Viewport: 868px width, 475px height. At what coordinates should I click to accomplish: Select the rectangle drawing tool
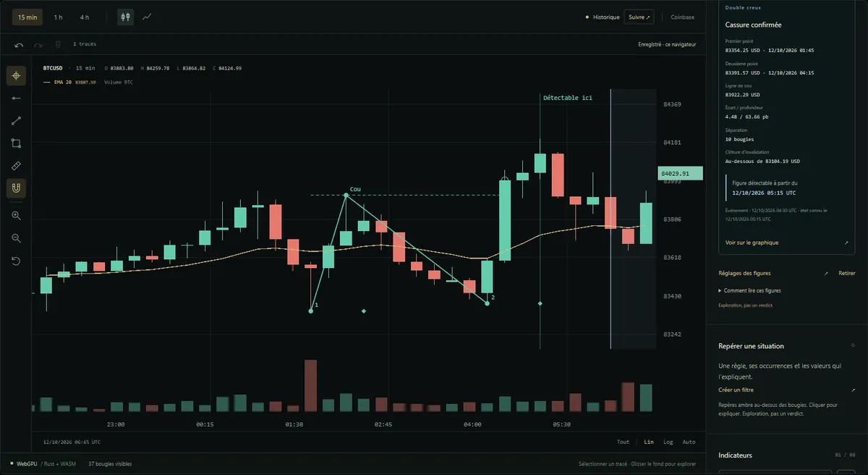pos(16,143)
